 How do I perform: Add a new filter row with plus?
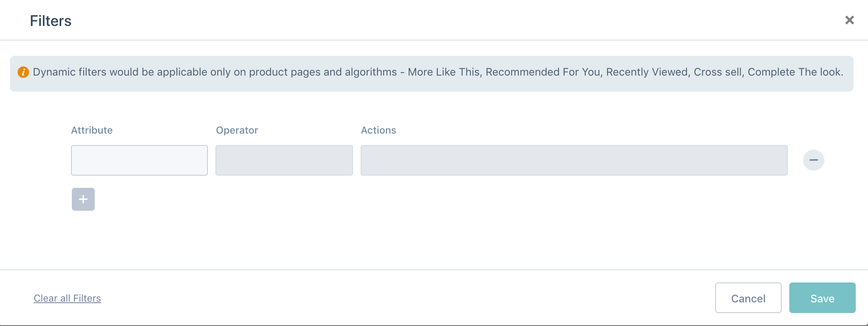[x=83, y=199]
